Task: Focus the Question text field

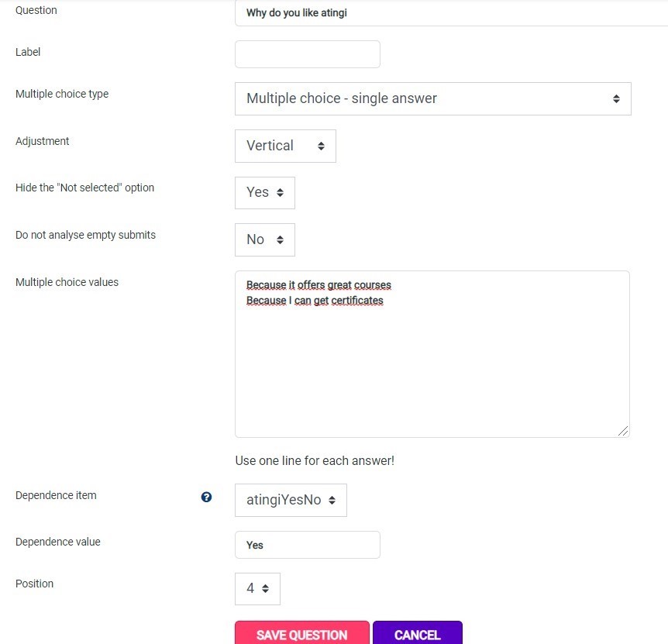Action: [452, 12]
